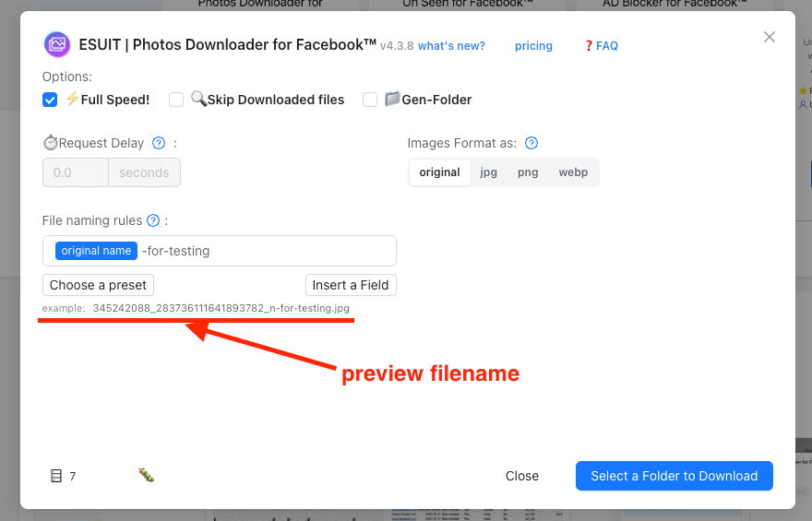Open the pricing link
This screenshot has width=812, height=521.
tap(533, 46)
